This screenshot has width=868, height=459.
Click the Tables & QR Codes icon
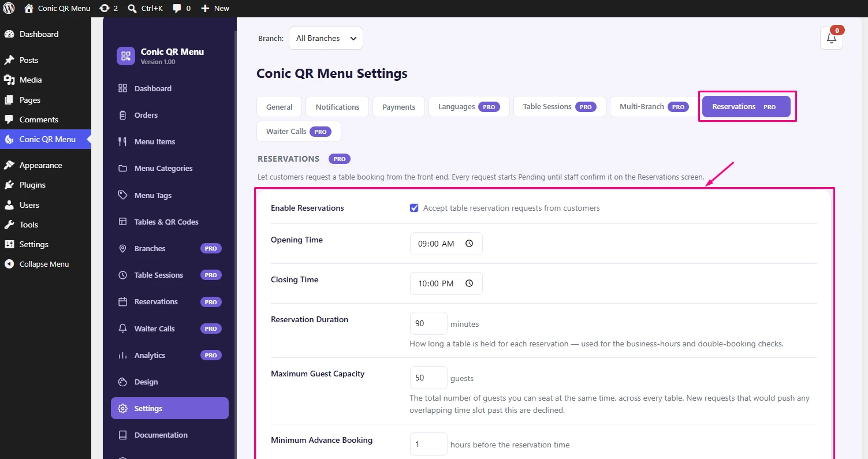click(122, 222)
